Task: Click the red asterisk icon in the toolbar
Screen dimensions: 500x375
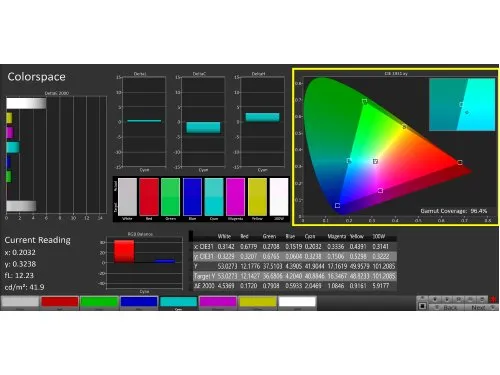Action: click(x=493, y=299)
